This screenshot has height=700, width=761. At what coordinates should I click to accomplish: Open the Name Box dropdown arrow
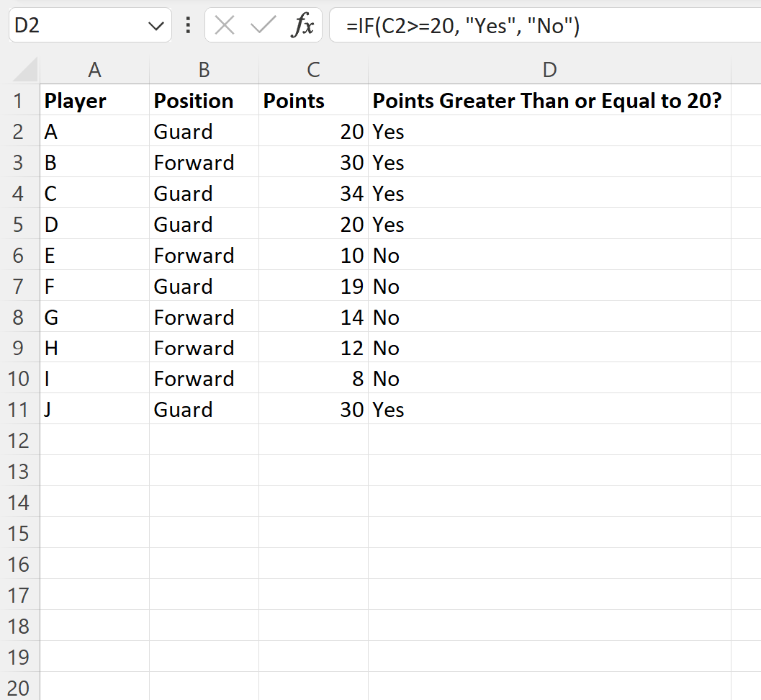(156, 25)
